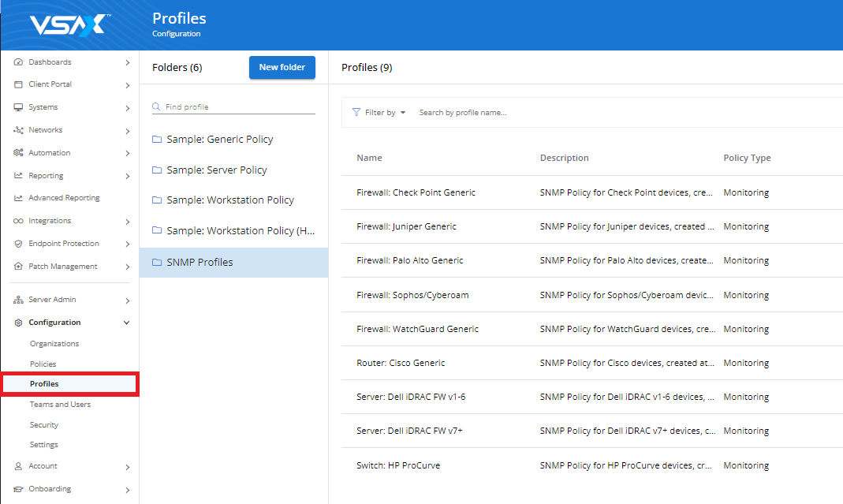Click the Account person icon

click(18, 466)
